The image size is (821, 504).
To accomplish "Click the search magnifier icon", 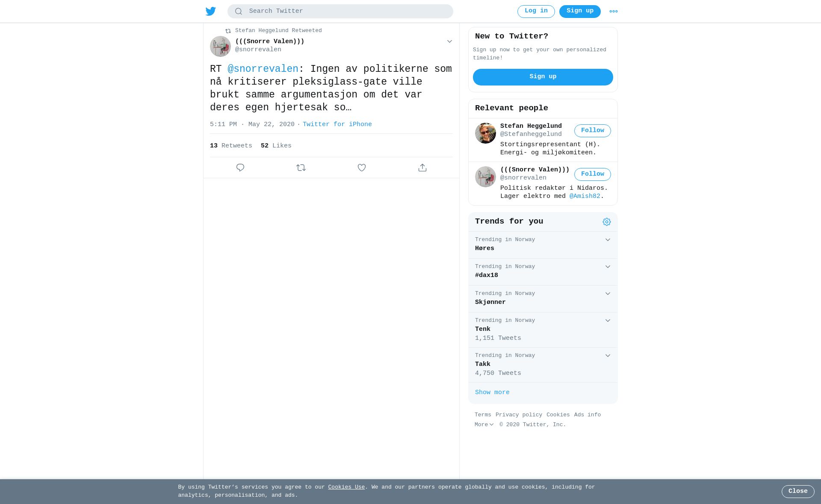I will 239,12.
